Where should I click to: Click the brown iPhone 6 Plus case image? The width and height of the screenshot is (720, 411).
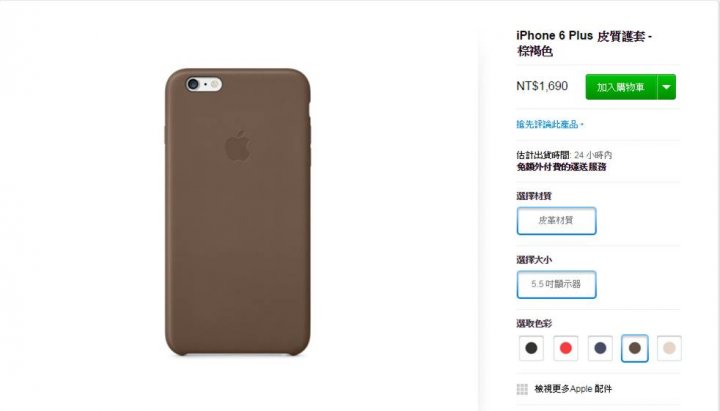(x=238, y=212)
